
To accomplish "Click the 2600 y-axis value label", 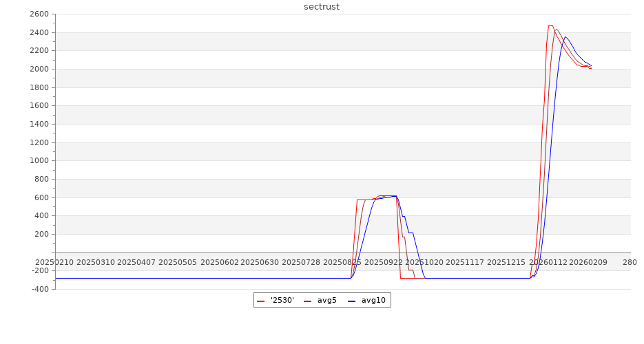I will pos(38,14).
